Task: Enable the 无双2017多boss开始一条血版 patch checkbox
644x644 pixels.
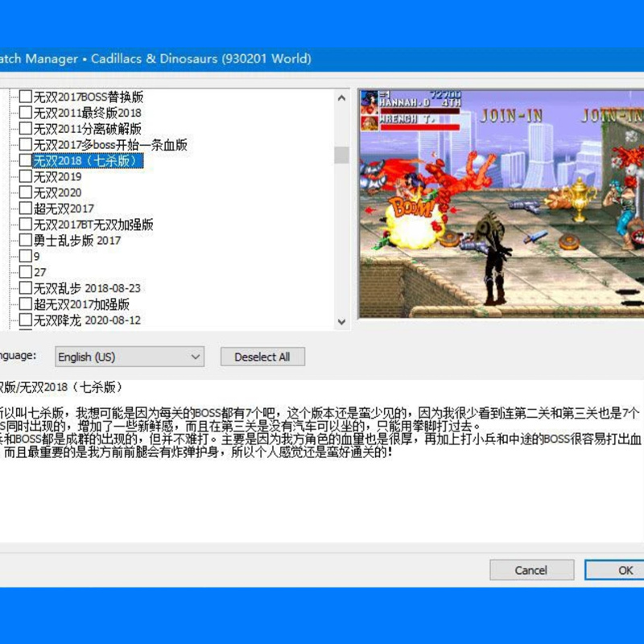Action: 26,145
